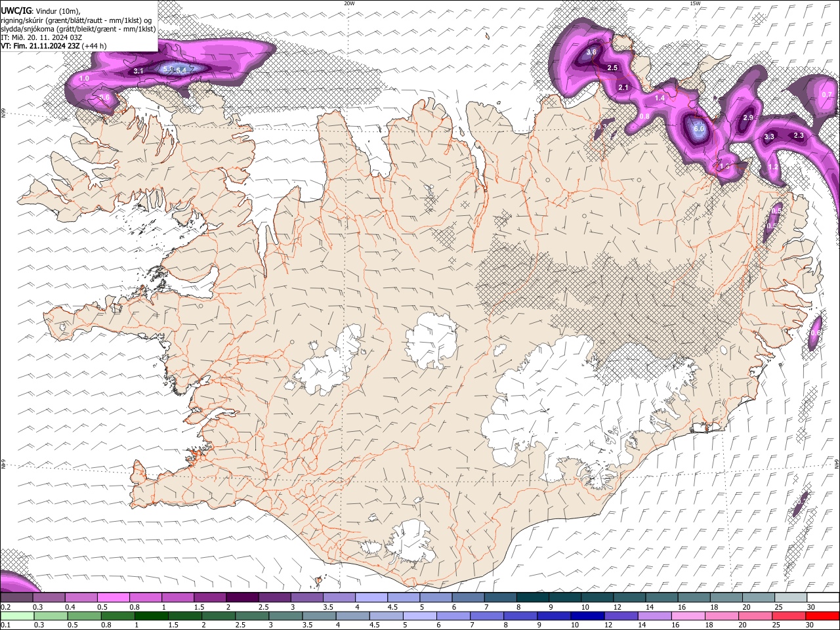Click the '3.8' precipitation value on the map
840x630 pixels.
click(x=591, y=52)
